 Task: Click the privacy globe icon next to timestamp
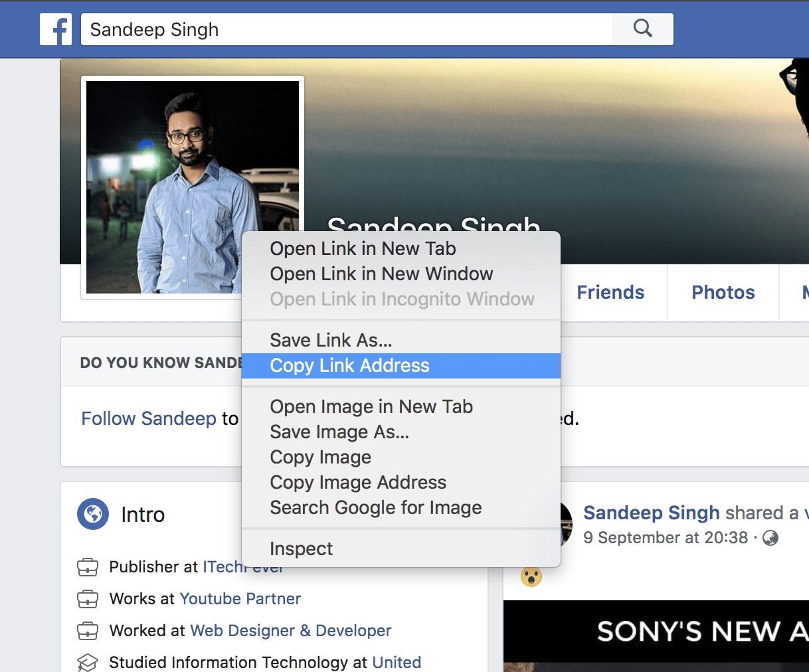(770, 538)
